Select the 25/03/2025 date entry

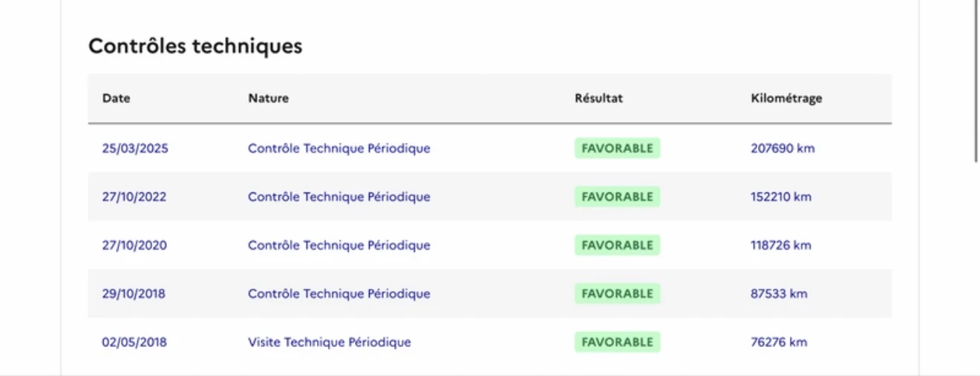point(135,149)
